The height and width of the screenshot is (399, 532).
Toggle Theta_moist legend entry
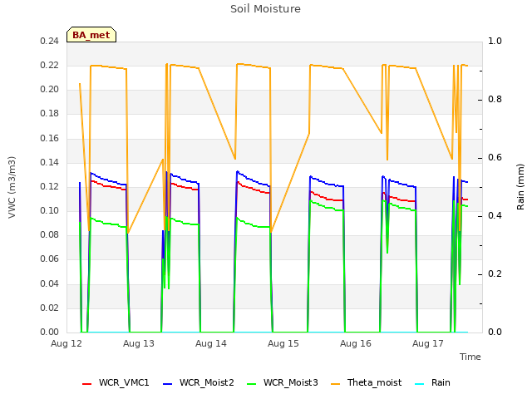(366, 382)
